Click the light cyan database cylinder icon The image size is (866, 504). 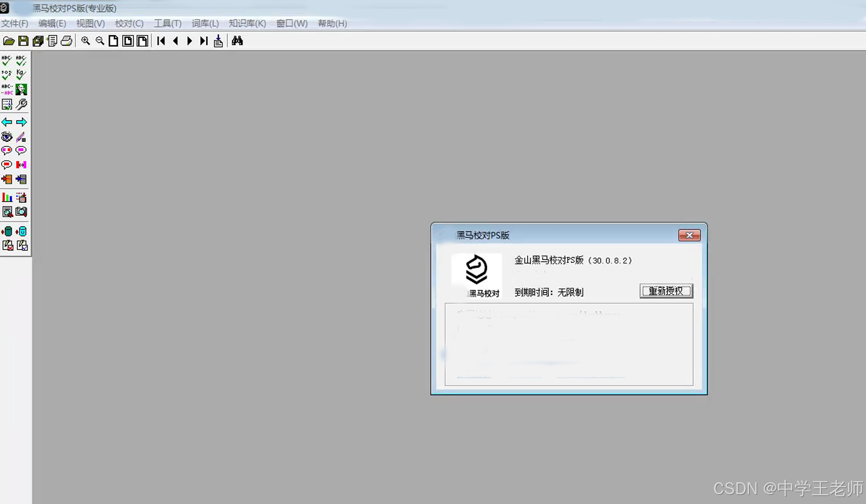click(21, 231)
